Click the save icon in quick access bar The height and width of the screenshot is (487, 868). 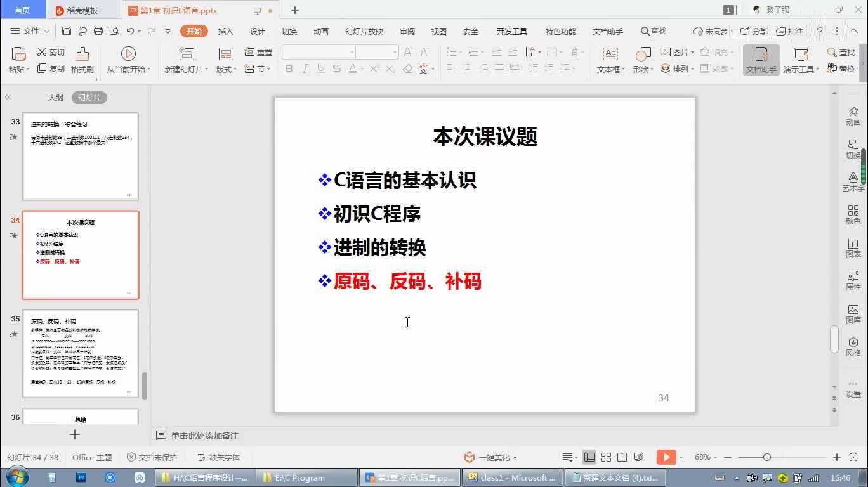click(x=67, y=31)
